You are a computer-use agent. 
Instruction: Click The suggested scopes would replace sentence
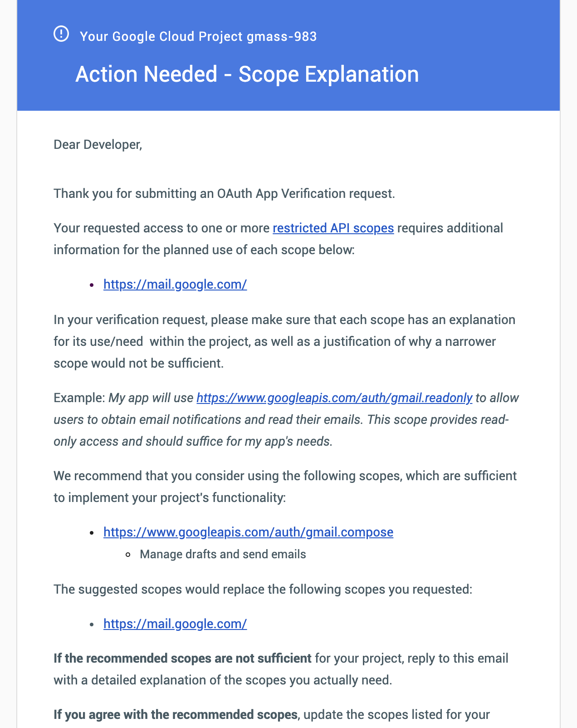[263, 590]
